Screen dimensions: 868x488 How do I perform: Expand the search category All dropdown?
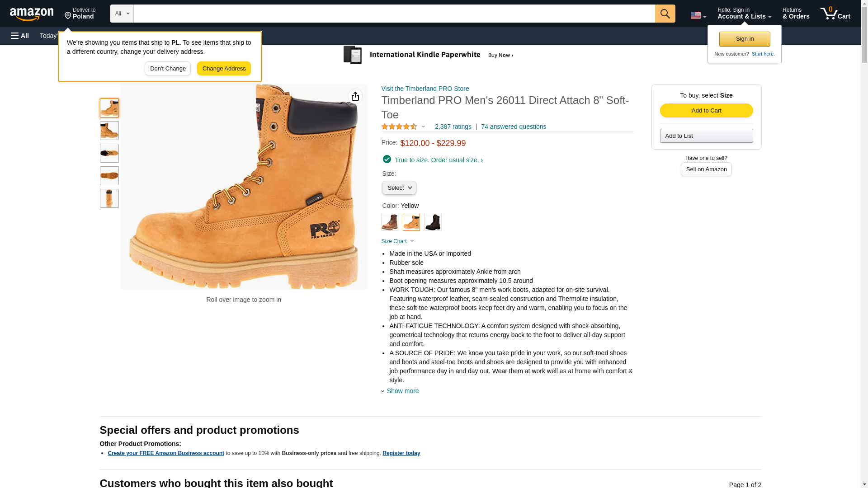pos(122,14)
